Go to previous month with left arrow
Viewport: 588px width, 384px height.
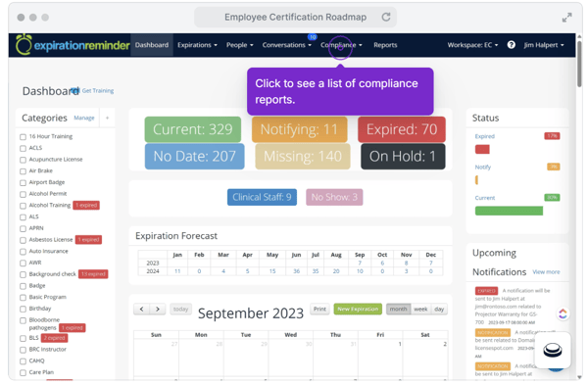coord(142,309)
